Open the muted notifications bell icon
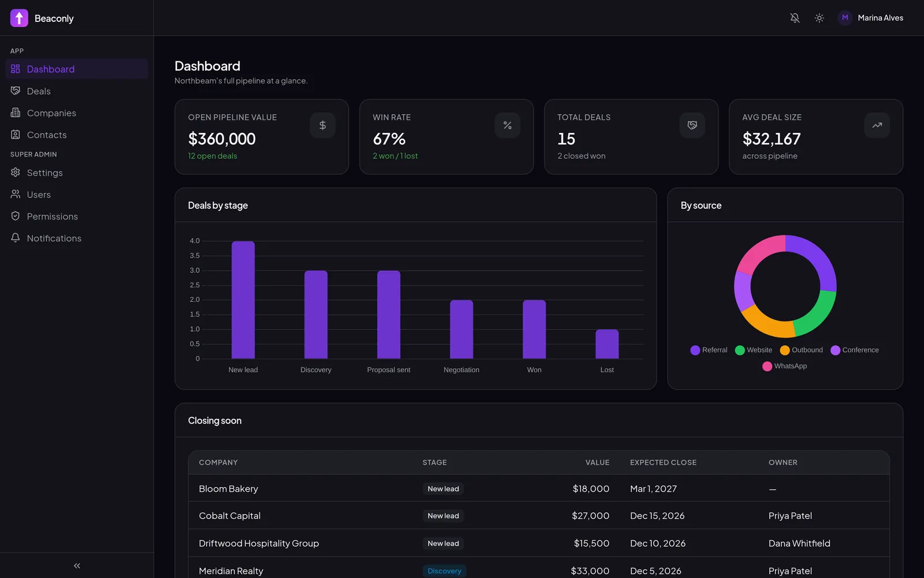The image size is (924, 578). 795,18
